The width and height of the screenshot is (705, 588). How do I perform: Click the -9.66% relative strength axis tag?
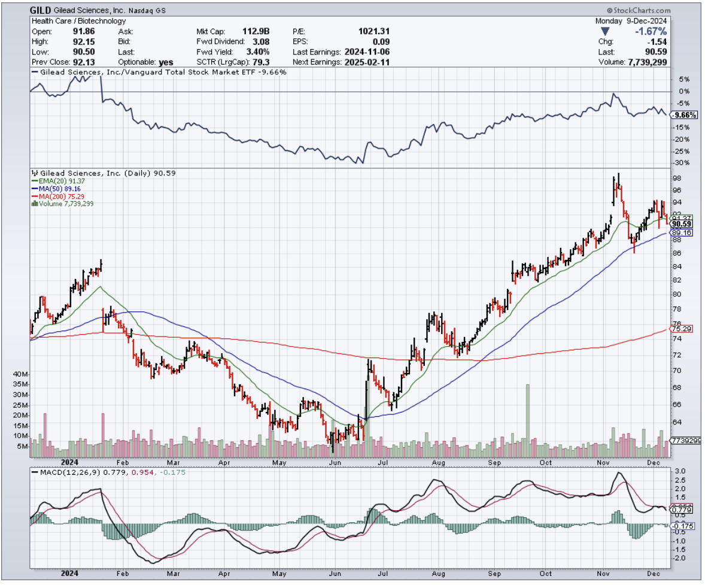pos(685,114)
